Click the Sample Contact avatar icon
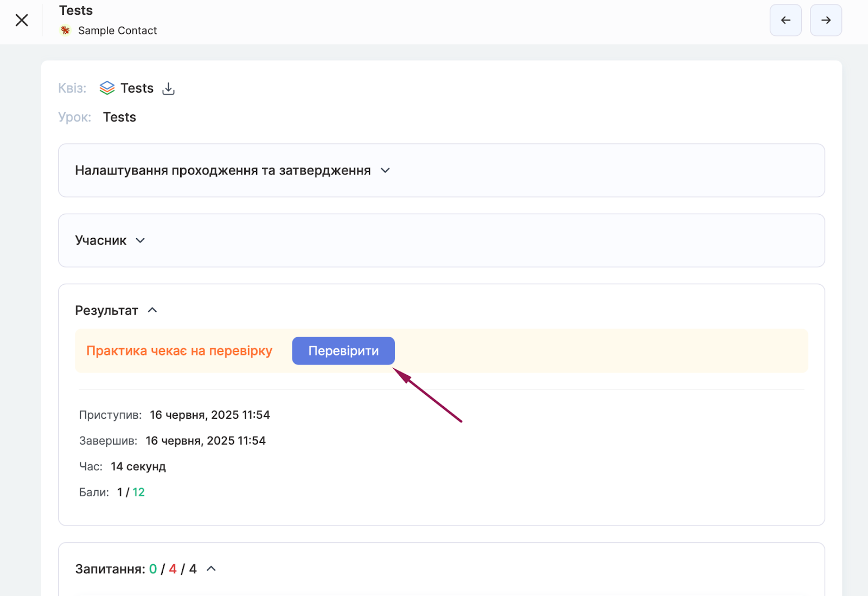This screenshot has height=596, width=868. 66,30
